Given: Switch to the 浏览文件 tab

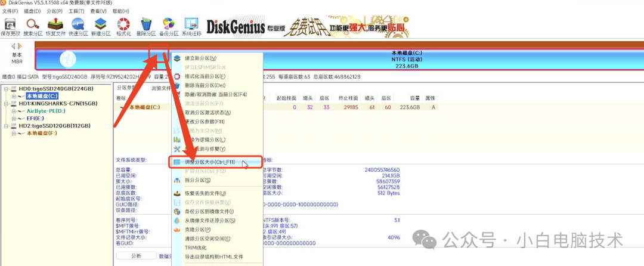Looking at the screenshot, I should click(x=161, y=88).
